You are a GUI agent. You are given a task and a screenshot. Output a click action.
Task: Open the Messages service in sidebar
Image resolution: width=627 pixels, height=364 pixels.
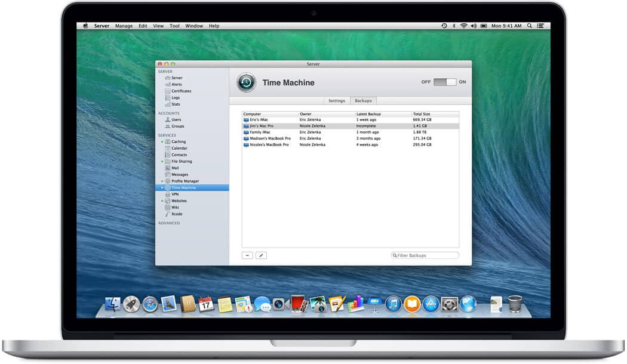point(176,175)
